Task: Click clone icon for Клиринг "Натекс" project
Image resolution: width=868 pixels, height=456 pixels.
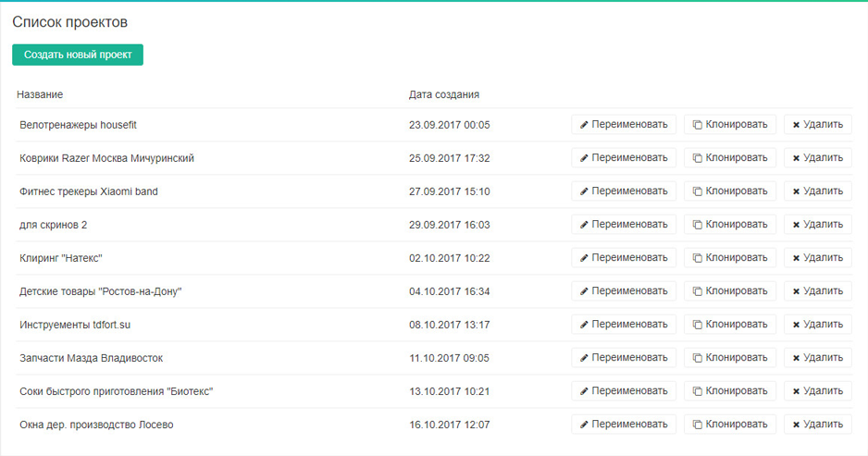Action: (x=699, y=258)
